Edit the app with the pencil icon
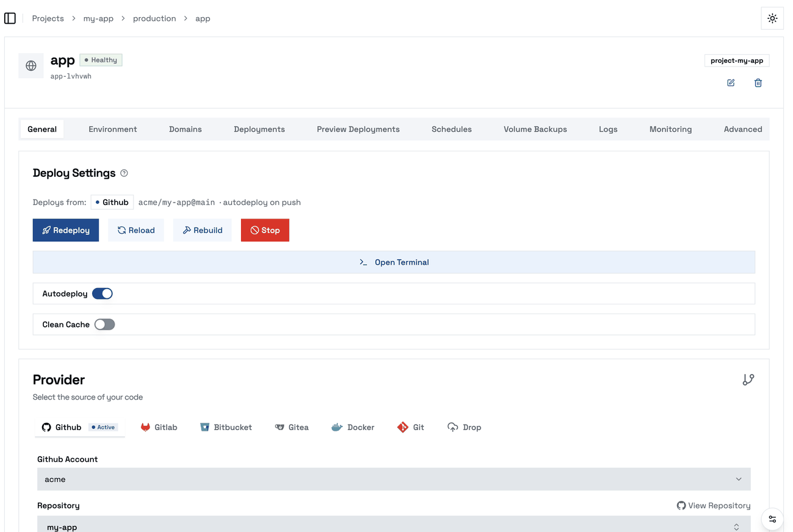The height and width of the screenshot is (532, 793). click(731, 83)
